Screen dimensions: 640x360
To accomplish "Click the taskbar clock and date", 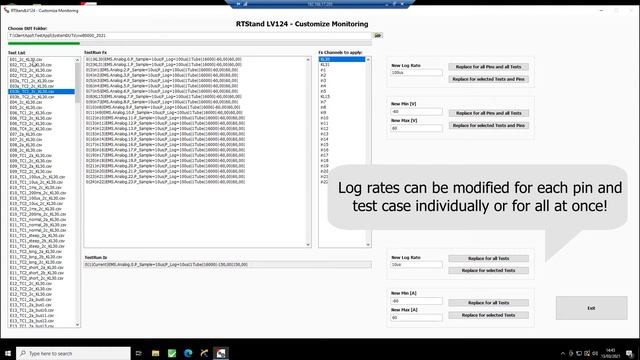I will coord(611,353).
